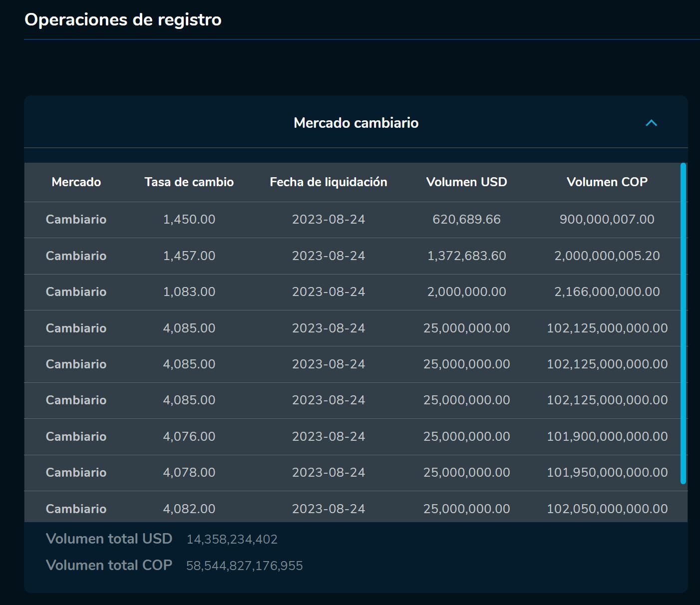This screenshot has width=700, height=605.
Task: Sort by the Volumen COP column
Action: 607,182
